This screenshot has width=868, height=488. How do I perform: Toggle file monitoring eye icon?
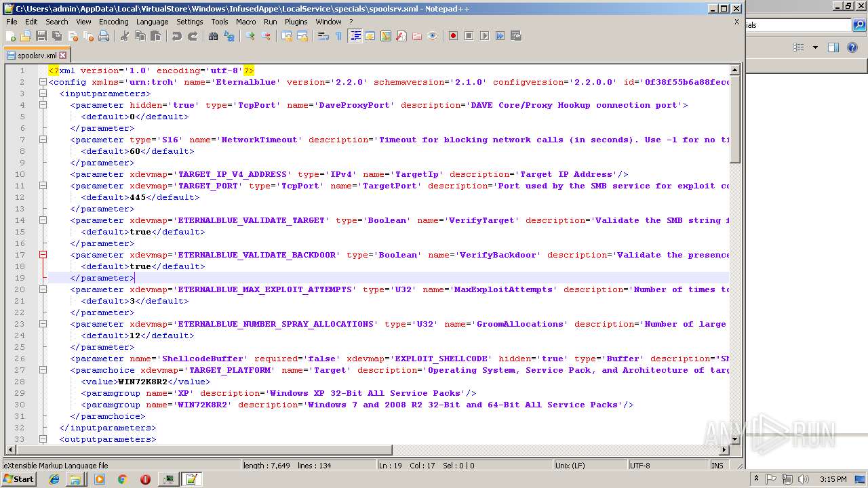[x=433, y=36]
